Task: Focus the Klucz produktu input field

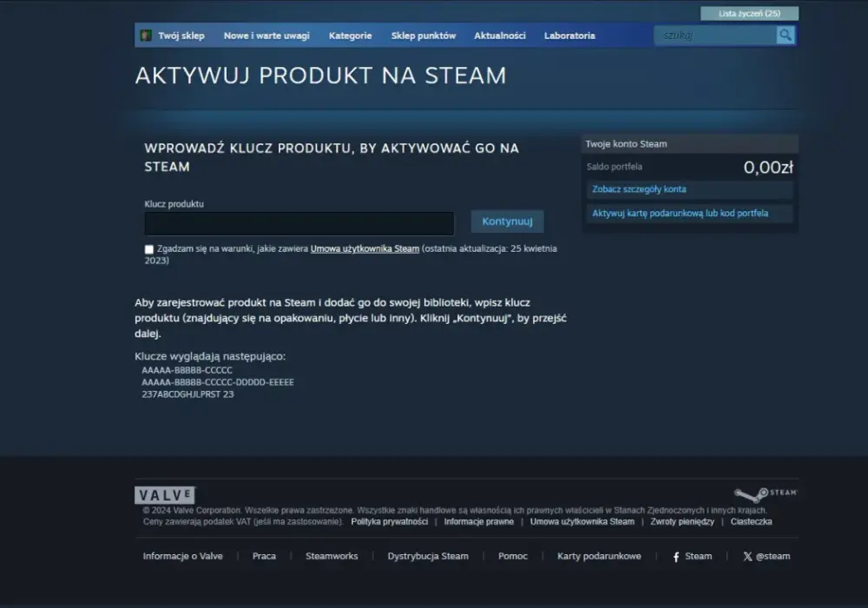Action: pyautogui.click(x=299, y=224)
